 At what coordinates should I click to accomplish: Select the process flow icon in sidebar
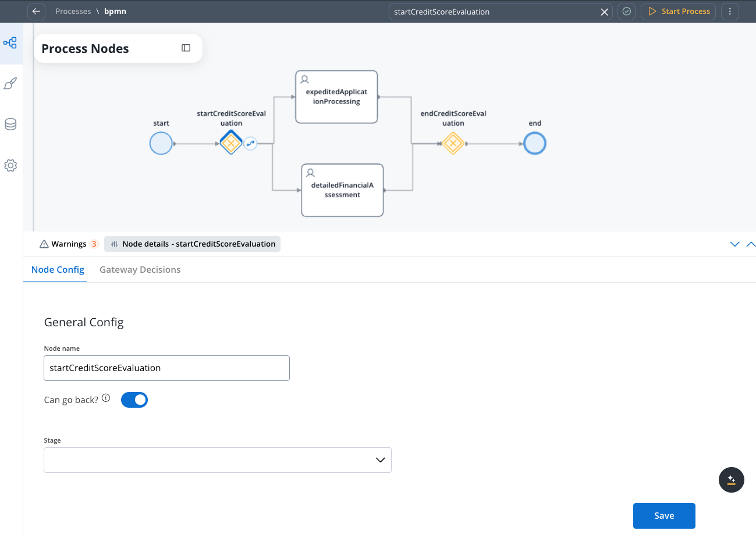(10, 42)
